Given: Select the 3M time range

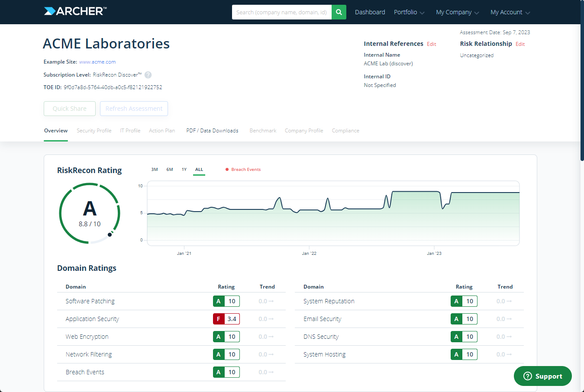Looking at the screenshot, I should pos(155,169).
